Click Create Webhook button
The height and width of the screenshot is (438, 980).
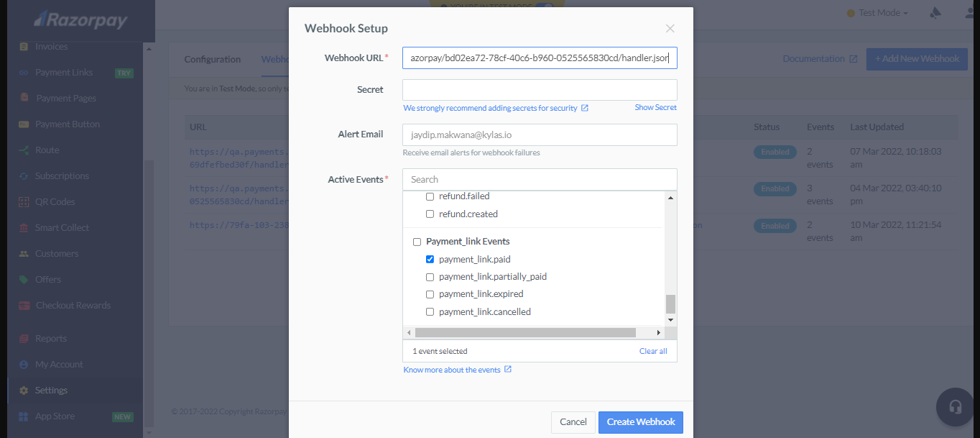pos(641,422)
